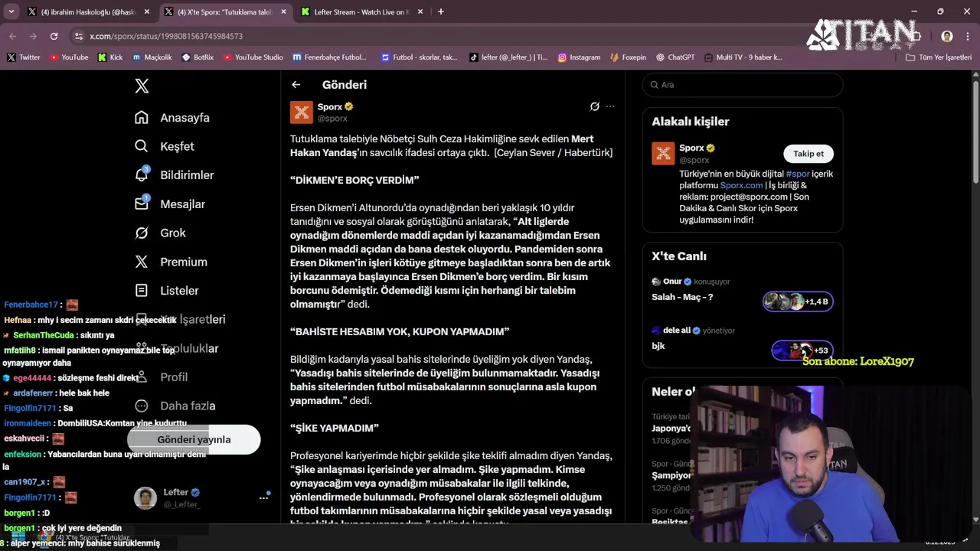This screenshot has height=551, width=980.
Task: Open Kick bookmark
Action: [x=110, y=57]
